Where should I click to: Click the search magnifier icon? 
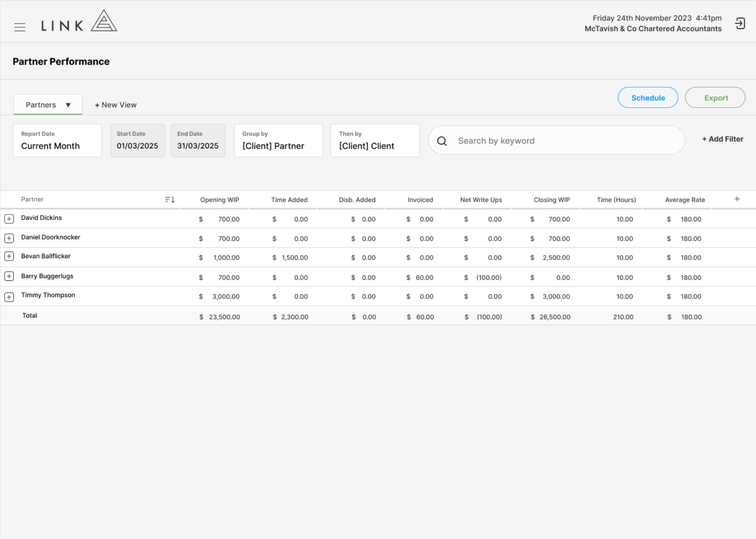tap(442, 141)
